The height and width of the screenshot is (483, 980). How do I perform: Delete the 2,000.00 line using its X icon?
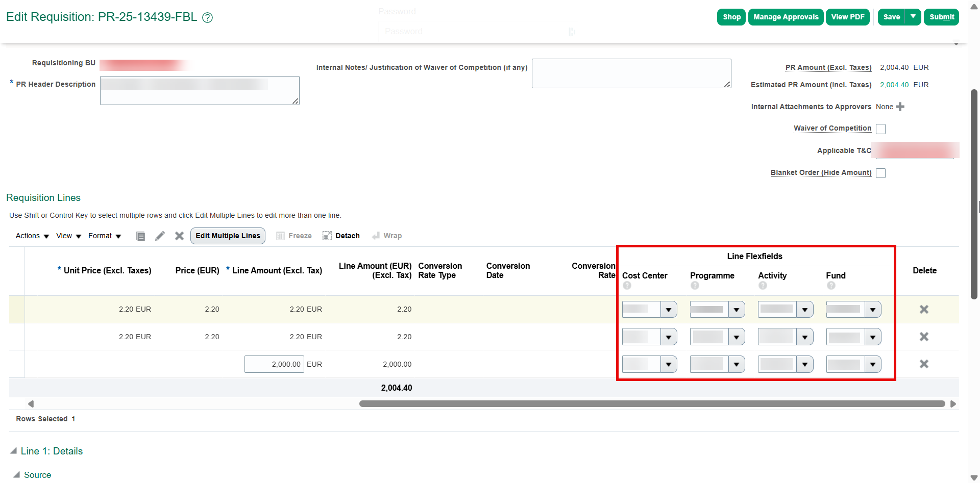[924, 364]
